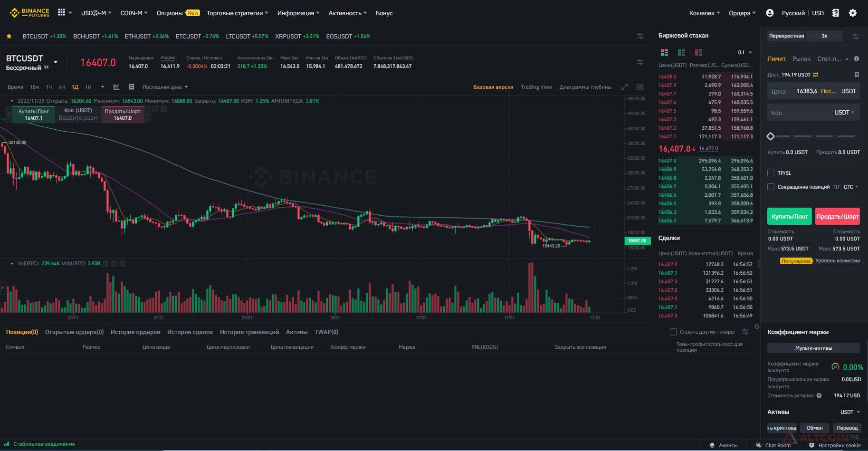This screenshot has height=451, width=868.
Task: Open more time intervals dropdown arrow
Action: click(102, 87)
